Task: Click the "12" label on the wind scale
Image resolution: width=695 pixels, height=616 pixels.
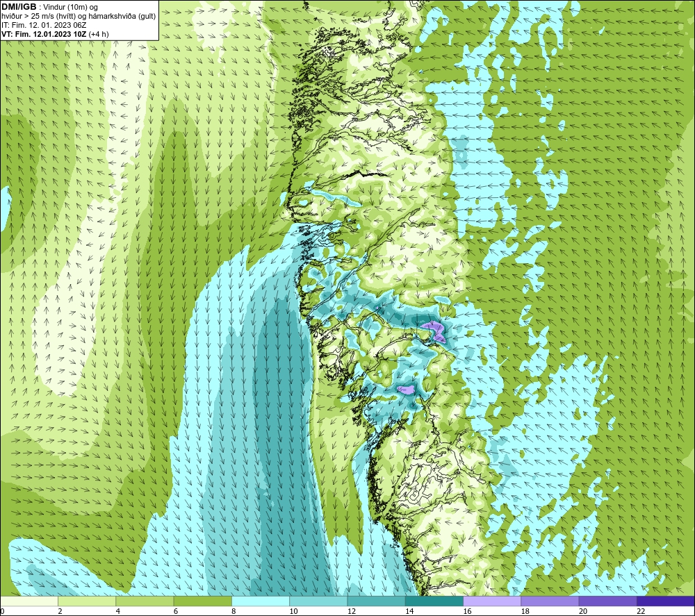Action: click(352, 611)
